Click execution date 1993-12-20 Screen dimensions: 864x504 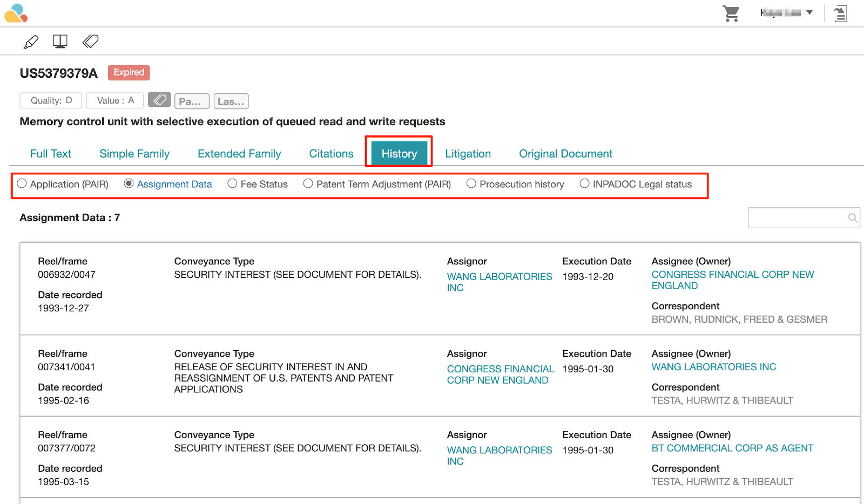[x=588, y=276]
